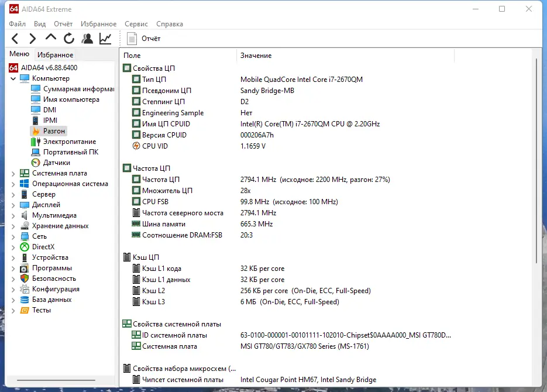Select the Хранение данных disk icon
Viewport: 547px width, 392px height.
point(25,226)
